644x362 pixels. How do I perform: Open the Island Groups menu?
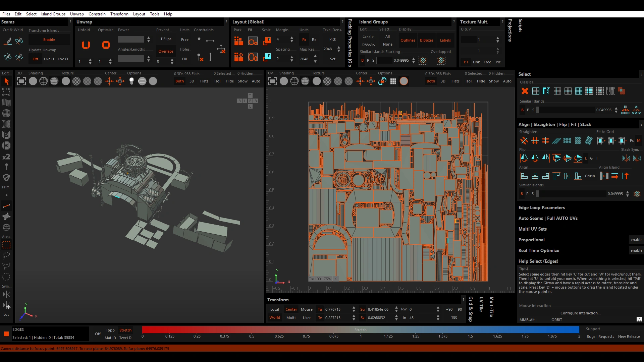tap(53, 14)
